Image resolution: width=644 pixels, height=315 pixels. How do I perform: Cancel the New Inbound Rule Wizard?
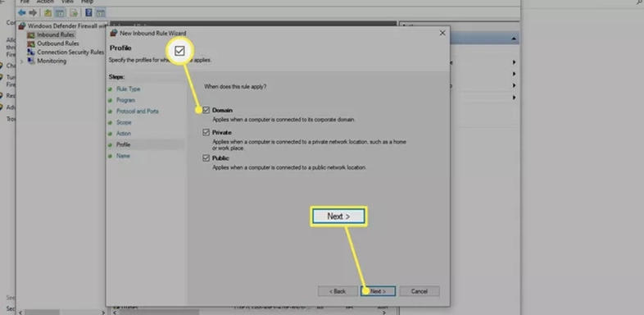click(420, 291)
